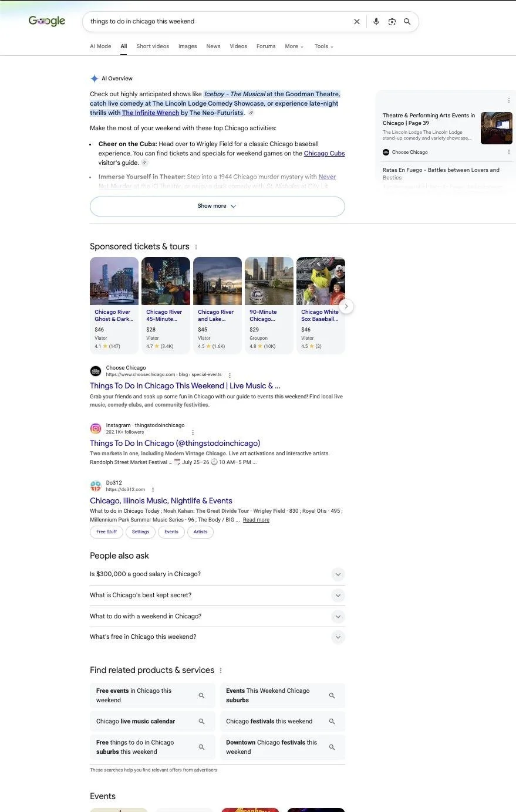Search 'Downtown Chicago festivals this weekend' icon
Viewport: 516px width, 812px height.
(332, 747)
